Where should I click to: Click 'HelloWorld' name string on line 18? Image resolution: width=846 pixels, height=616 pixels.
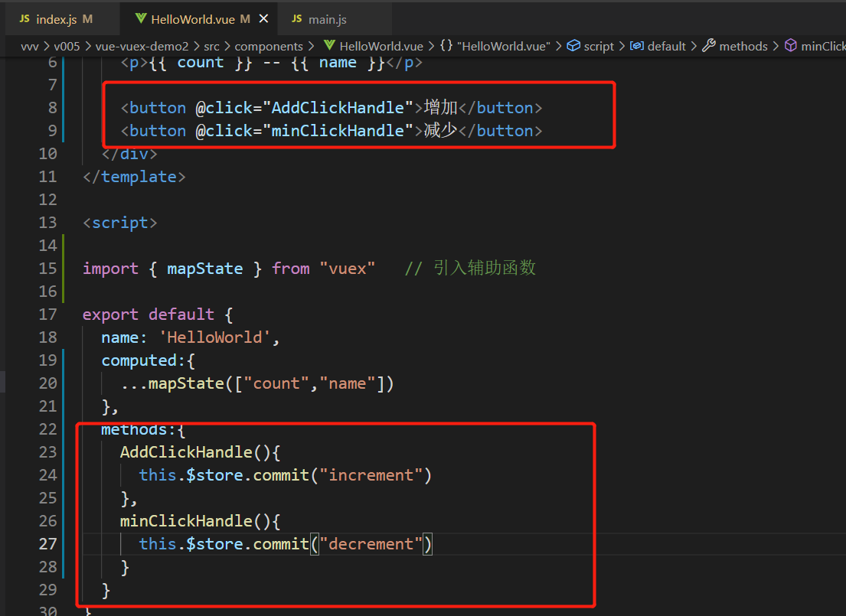point(214,337)
